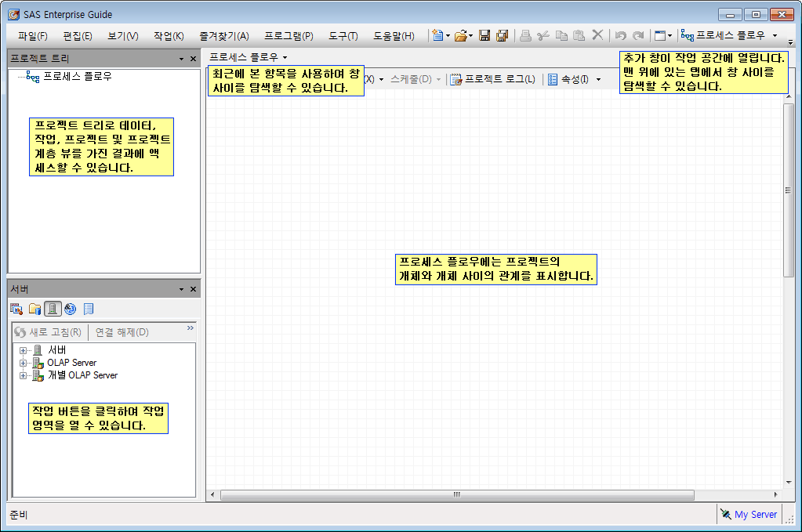
Task: Open the 파일(F) menu
Action: 32,35
